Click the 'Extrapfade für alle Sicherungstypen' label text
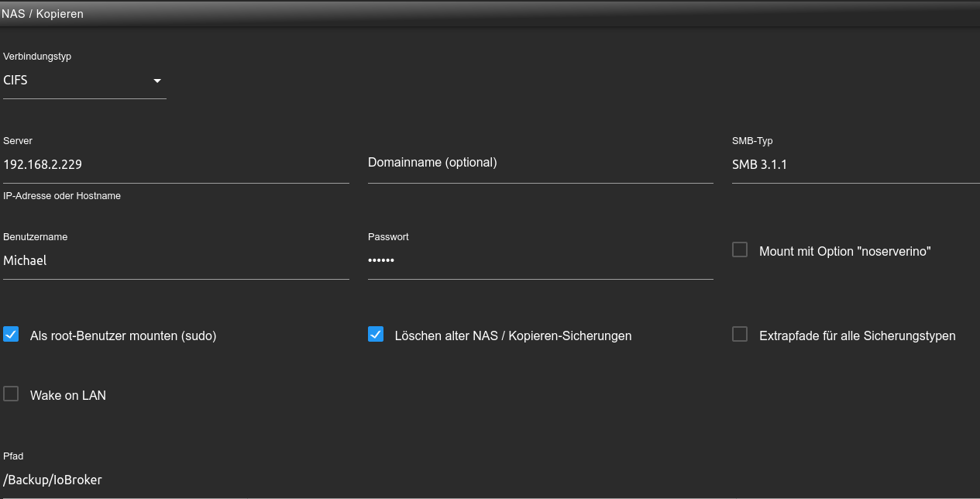Screen dimensions: 980x499 857,336
